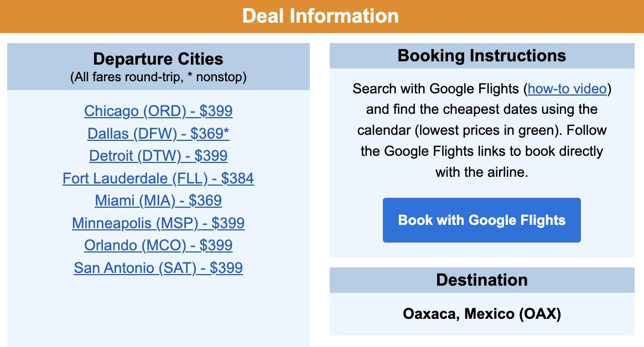Click the San Antonio (SAT) - $399 link
Screen dimensions: 644x347
click(x=158, y=268)
